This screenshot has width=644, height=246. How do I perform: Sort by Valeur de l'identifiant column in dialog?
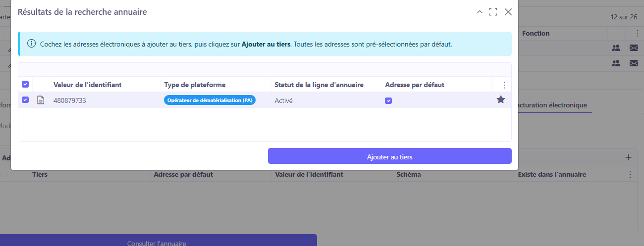pyautogui.click(x=88, y=85)
